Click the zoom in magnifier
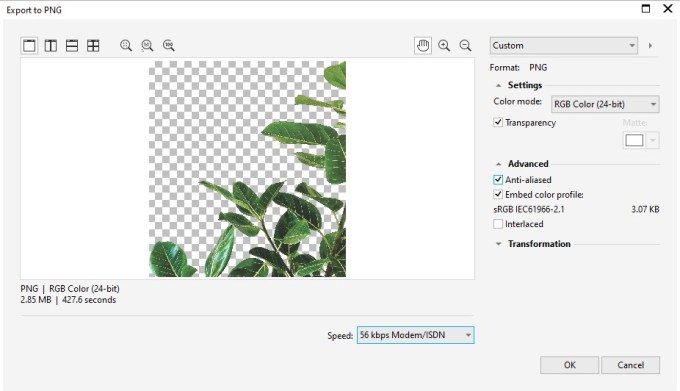This screenshot has height=391, width=680. tap(444, 46)
